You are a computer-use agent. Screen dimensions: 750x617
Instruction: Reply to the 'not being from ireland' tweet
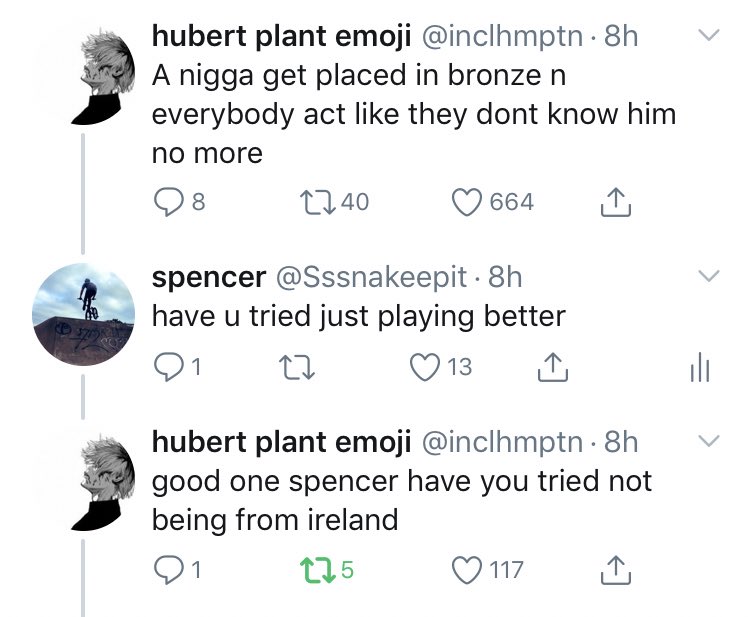coord(167,570)
